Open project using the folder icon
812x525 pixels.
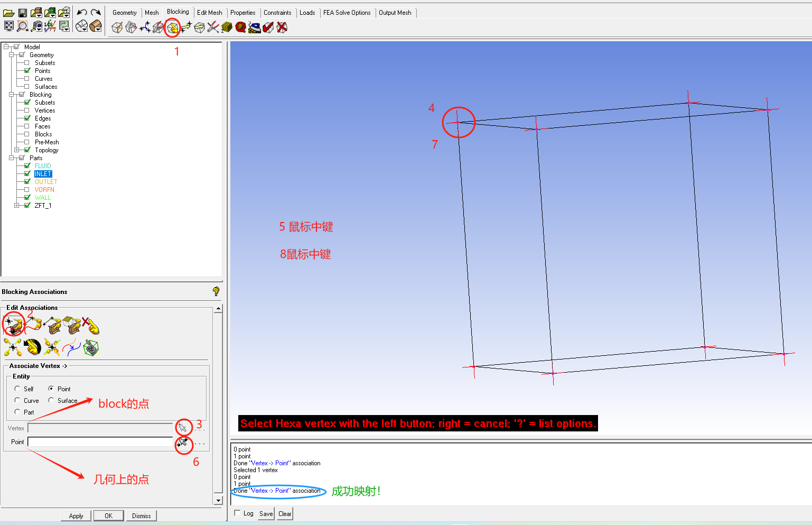[8, 13]
